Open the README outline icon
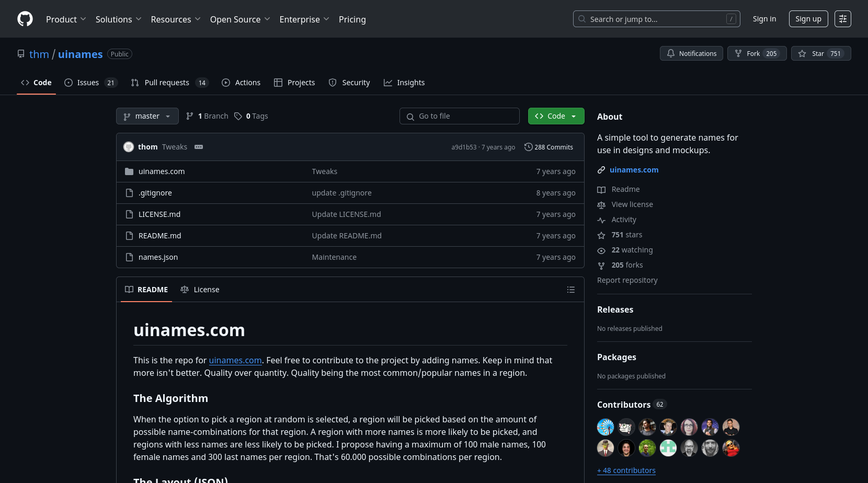Screen dimensions: 868x483 570,290
